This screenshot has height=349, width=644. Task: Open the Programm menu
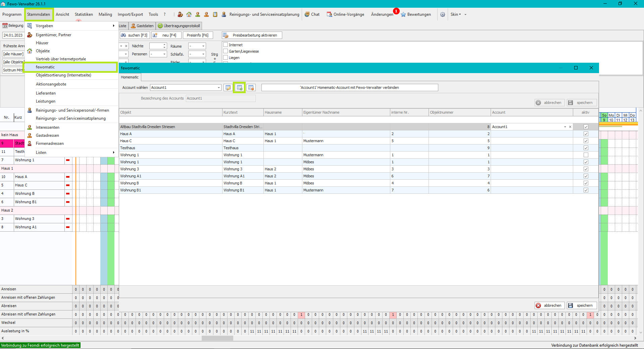[12, 14]
